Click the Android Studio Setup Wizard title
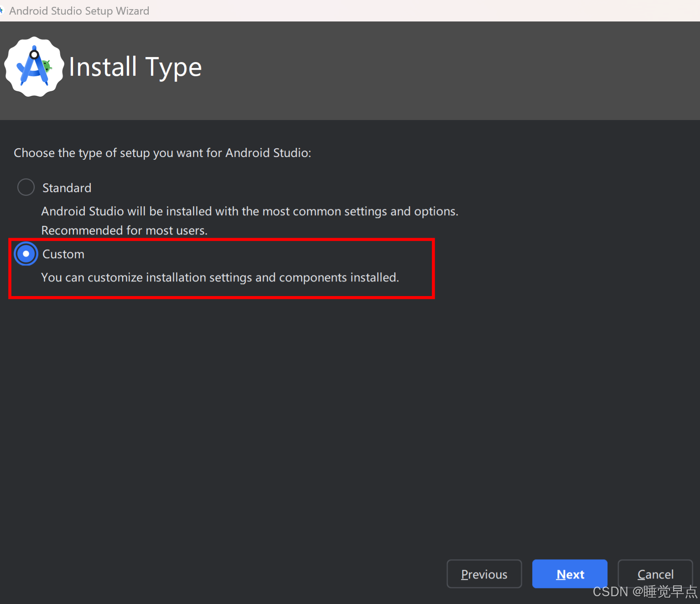Image resolution: width=700 pixels, height=604 pixels. coord(78,10)
